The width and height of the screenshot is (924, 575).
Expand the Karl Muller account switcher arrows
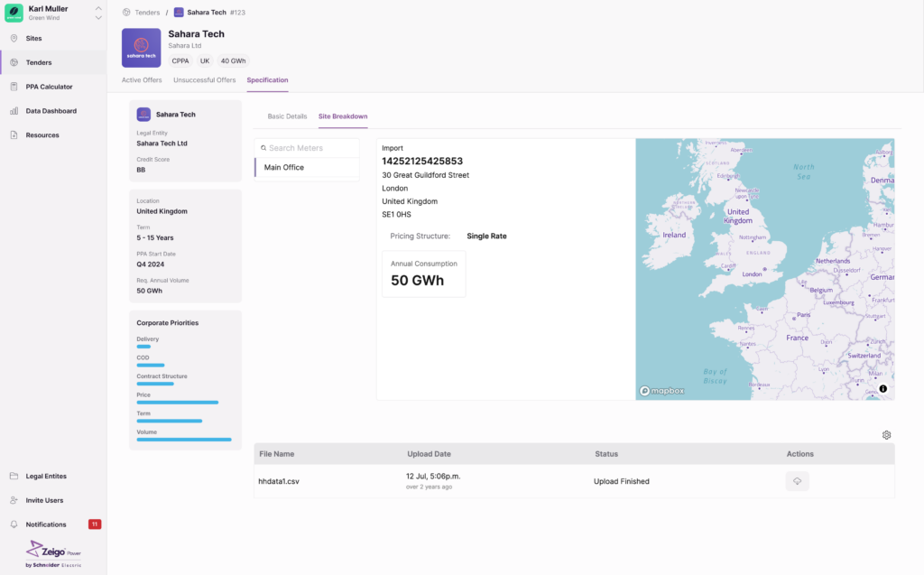[98, 13]
